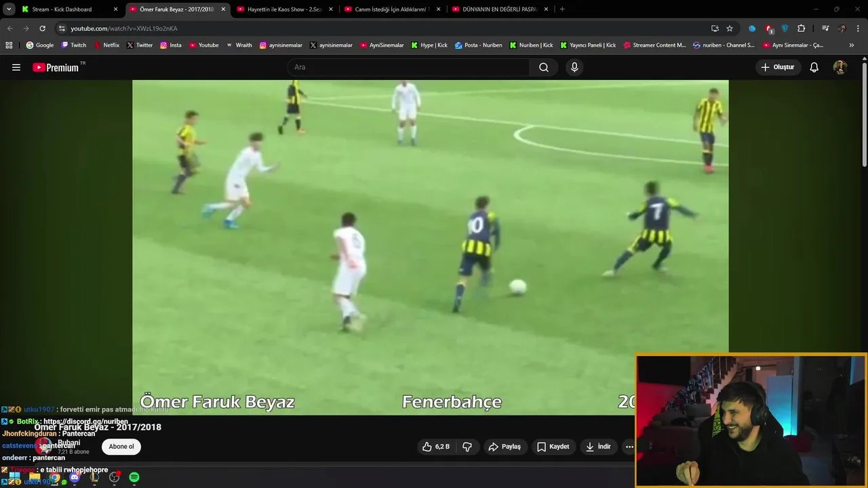Reload the page in Chrome
The image size is (868, 488).
pyautogui.click(x=42, y=28)
